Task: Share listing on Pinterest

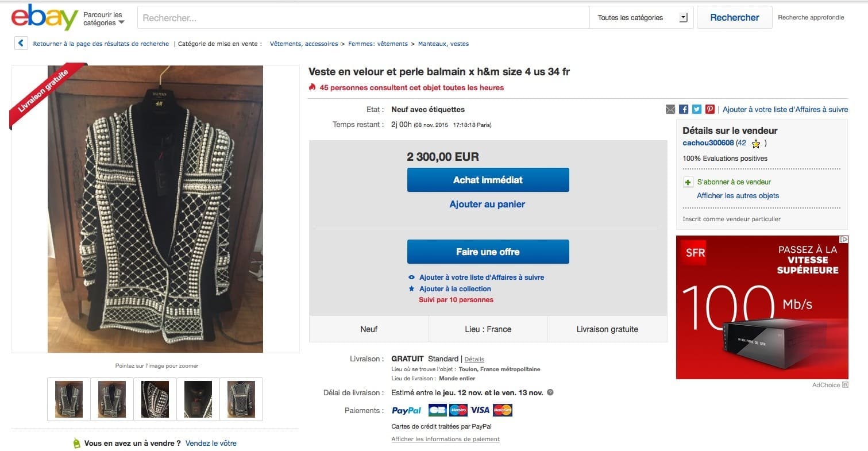Action: coord(710,109)
